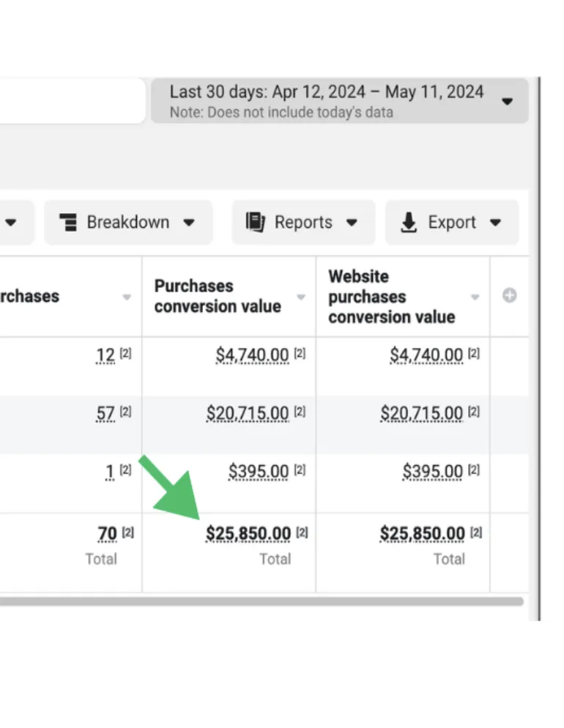Click the Export download icon

(x=409, y=223)
